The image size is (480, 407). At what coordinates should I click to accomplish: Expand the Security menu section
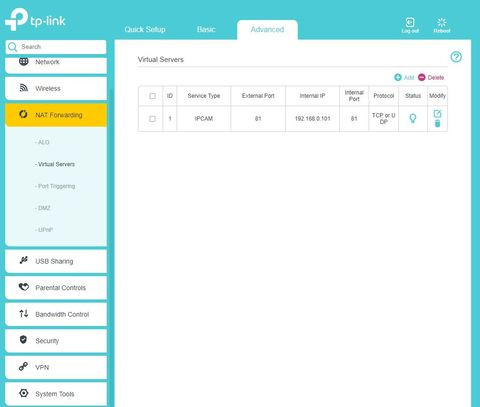(x=56, y=341)
